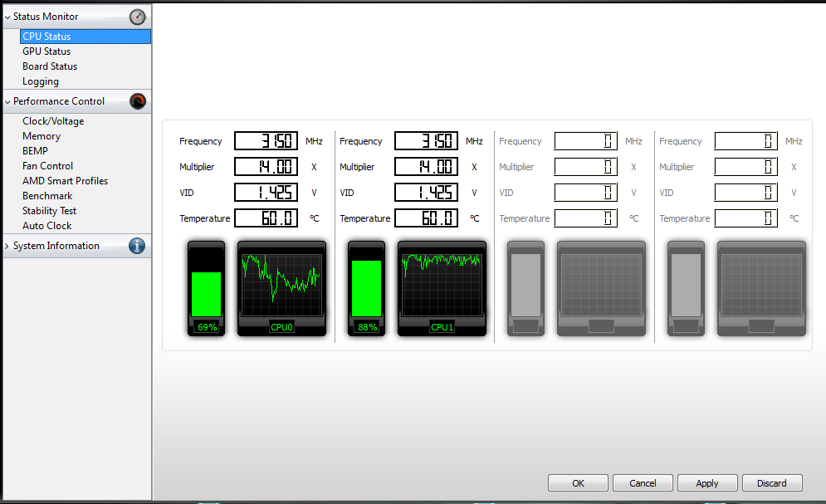
Task: Click the third core's greyed multiplier field
Action: [x=586, y=166]
